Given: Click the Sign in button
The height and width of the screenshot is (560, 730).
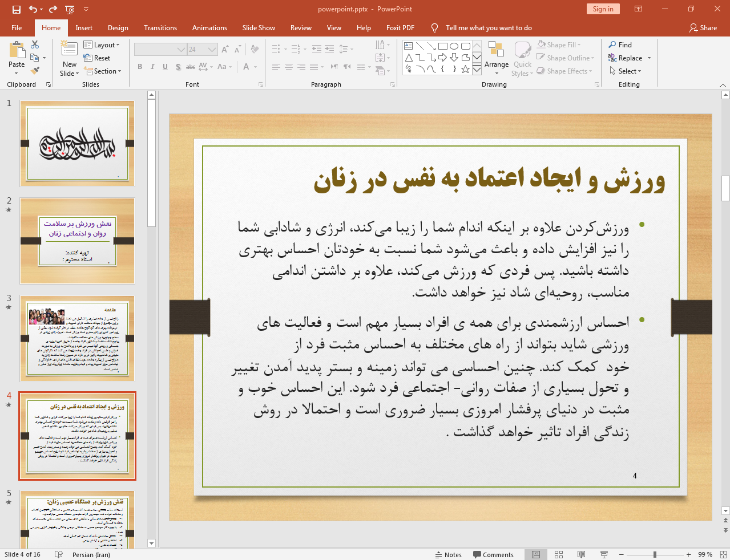Looking at the screenshot, I should pos(603,9).
